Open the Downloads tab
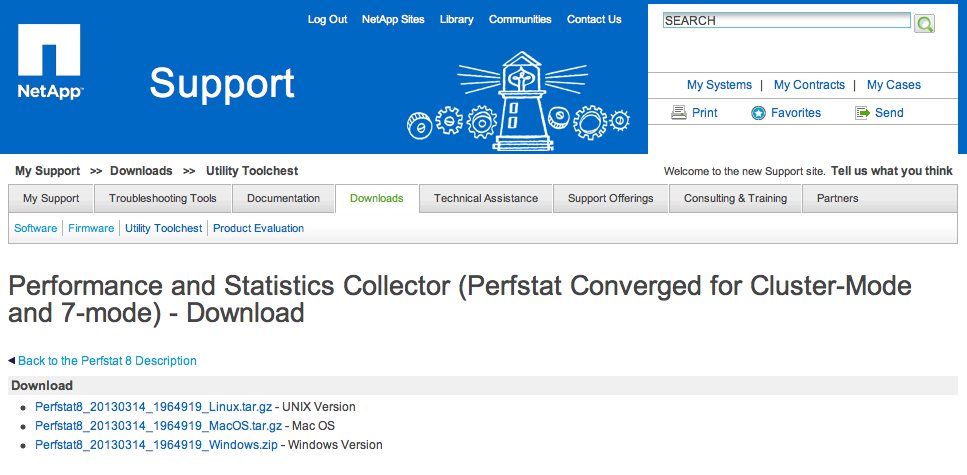The height and width of the screenshot is (475, 967). point(377,198)
